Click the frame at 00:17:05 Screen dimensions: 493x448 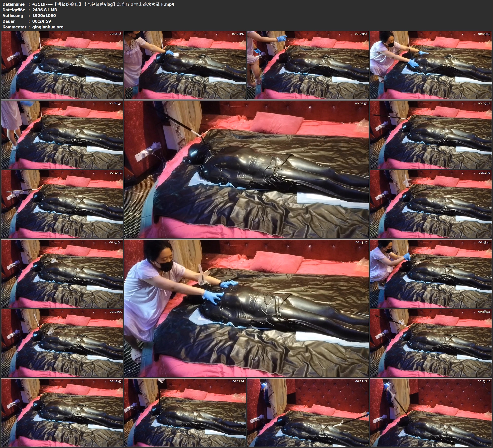tap(62, 343)
